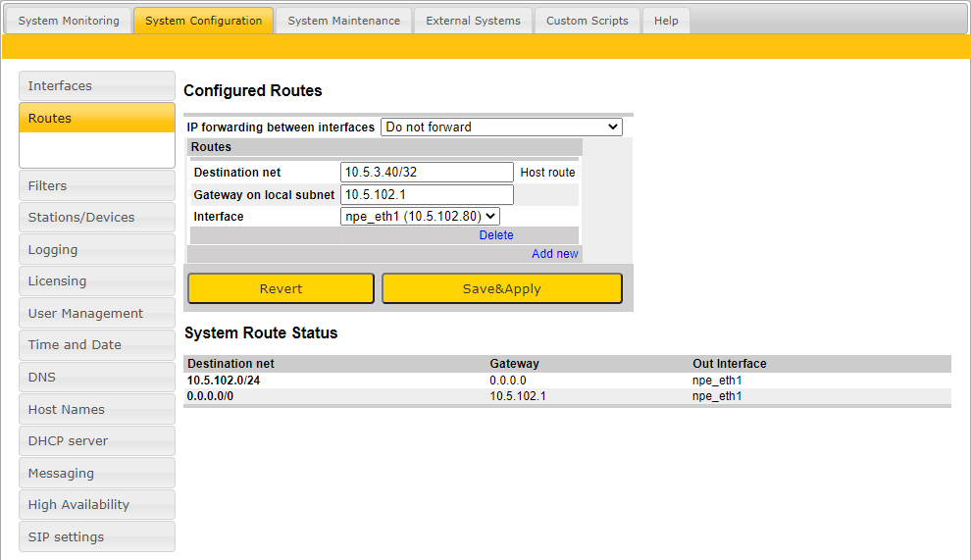971x560 pixels.
Task: Expand IP forwarding between interfaces dropdown
Action: pos(501,127)
